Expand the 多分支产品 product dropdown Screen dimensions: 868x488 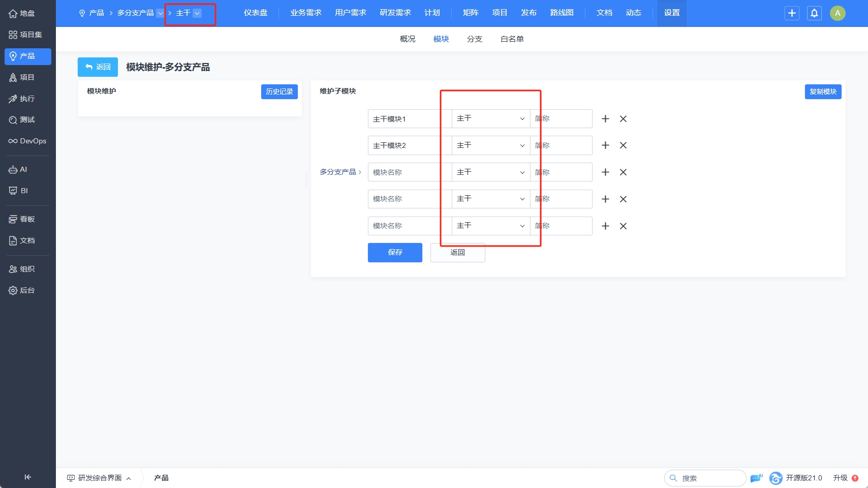(160, 13)
